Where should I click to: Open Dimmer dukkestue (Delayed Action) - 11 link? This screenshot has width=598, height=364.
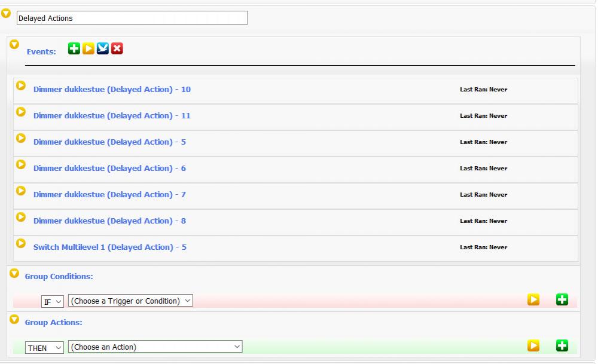112,116
